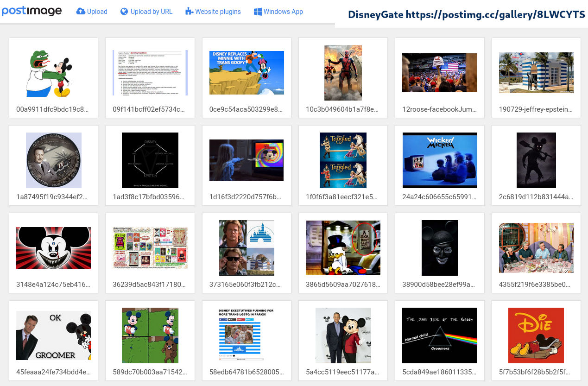Click filename '5f7b53bf6f28b5b2f5f…'
Screen dimensions: 588x386
[535, 372]
